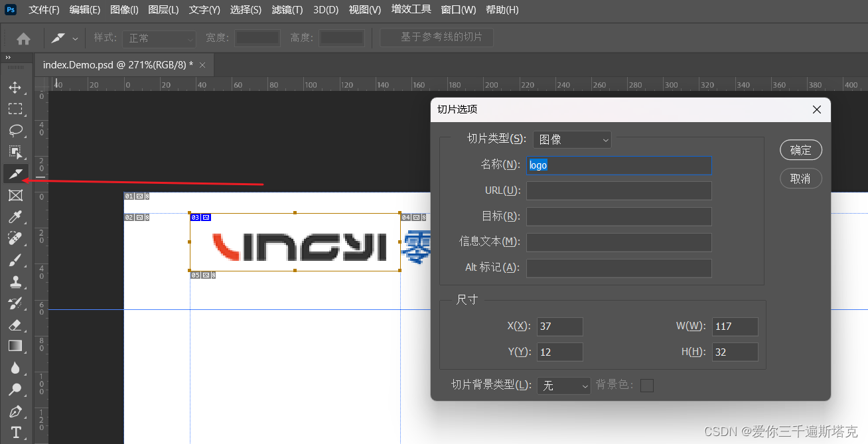Select the Spot Healing Brush tool
The height and width of the screenshot is (444, 868).
pos(15,238)
